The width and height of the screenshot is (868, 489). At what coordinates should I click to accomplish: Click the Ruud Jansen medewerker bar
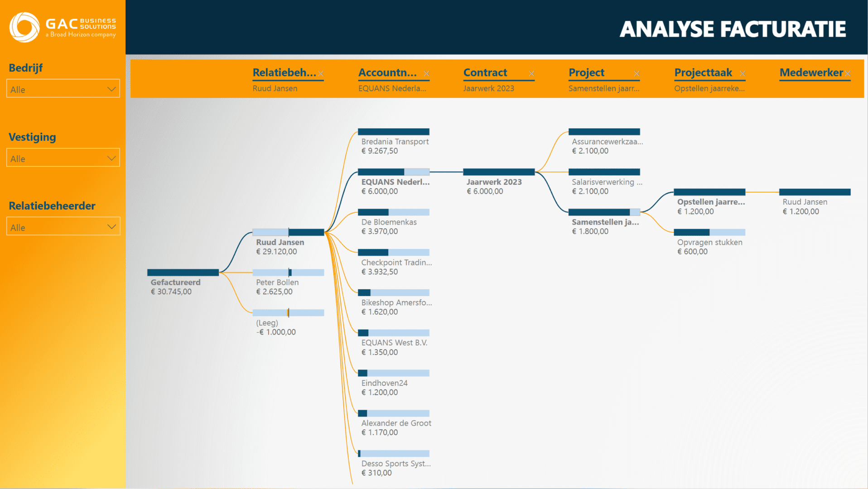815,192
